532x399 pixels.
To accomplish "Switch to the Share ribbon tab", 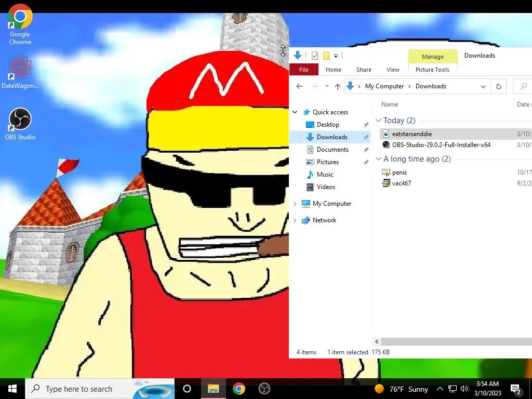I will coord(364,70).
